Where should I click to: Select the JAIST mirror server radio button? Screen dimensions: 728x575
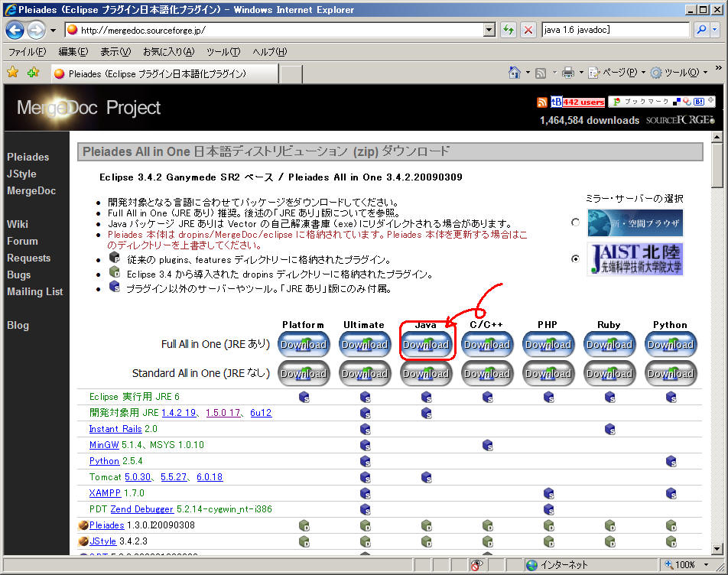click(576, 258)
